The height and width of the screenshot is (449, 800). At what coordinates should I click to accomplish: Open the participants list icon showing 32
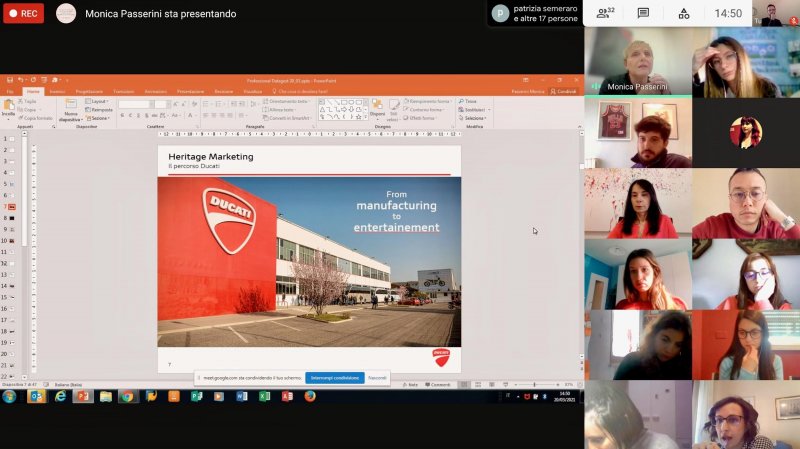[x=605, y=13]
